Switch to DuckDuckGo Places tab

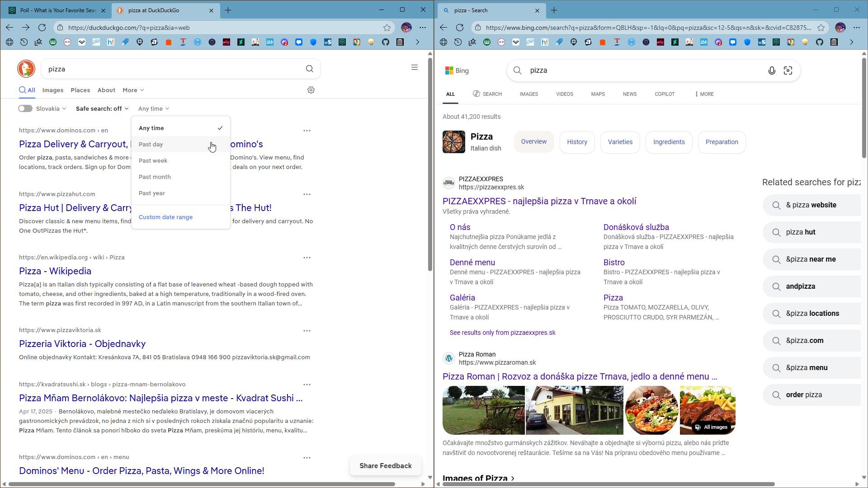point(80,90)
